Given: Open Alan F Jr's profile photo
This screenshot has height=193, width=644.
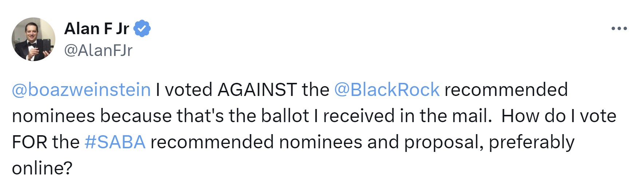Looking at the screenshot, I should (x=33, y=39).
